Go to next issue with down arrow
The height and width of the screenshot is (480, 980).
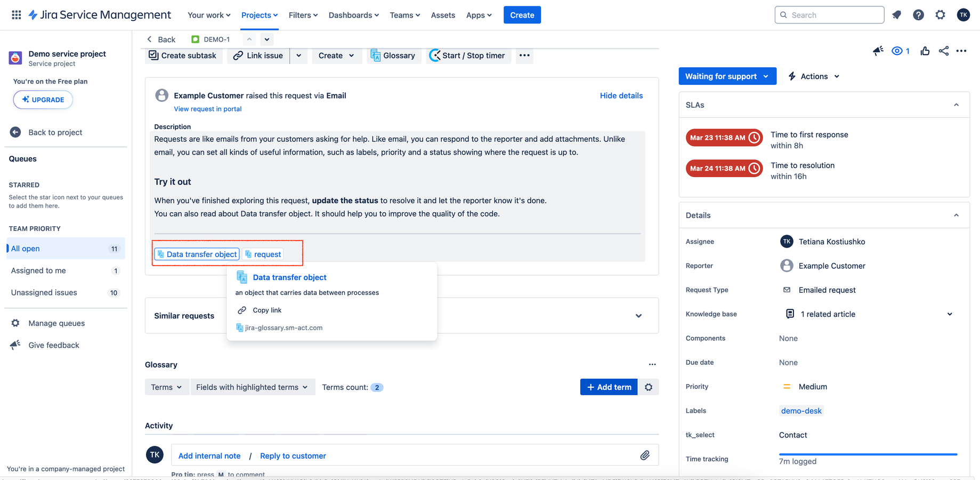pos(267,39)
